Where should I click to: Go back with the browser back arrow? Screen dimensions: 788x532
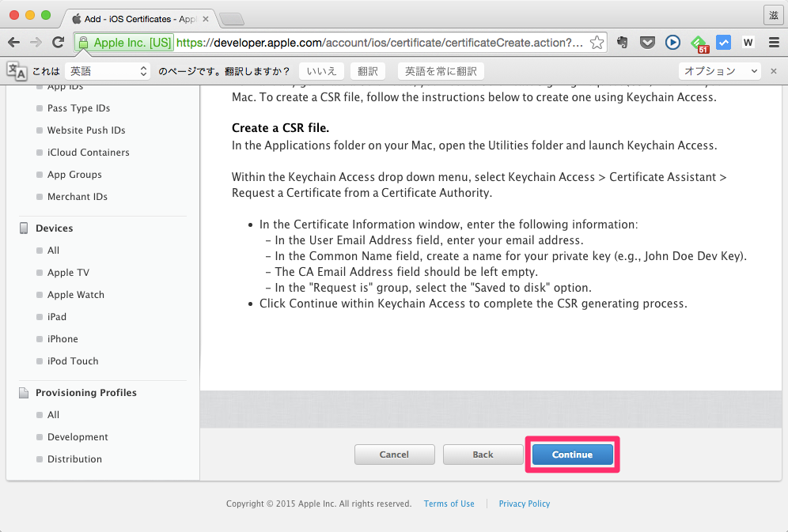[14, 43]
